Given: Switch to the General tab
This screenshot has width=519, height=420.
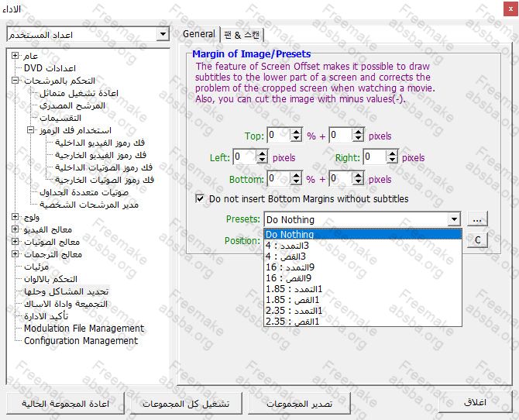Looking at the screenshot, I should coord(199,34).
